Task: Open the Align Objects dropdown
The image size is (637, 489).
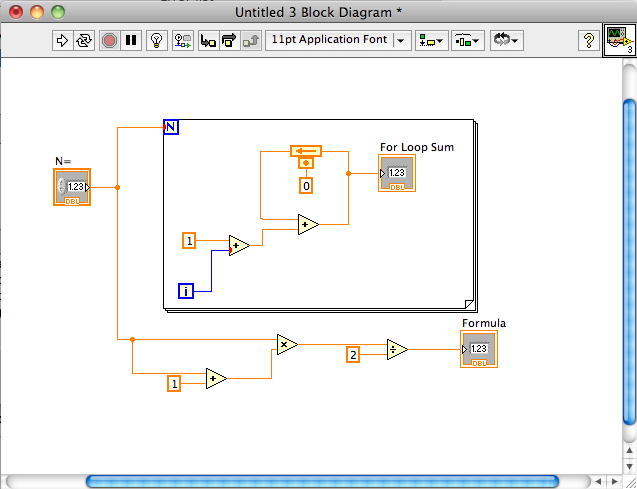Action: point(432,41)
